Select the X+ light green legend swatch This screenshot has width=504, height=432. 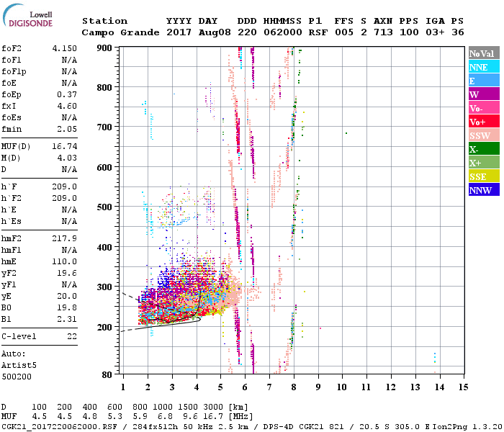pyautogui.click(x=484, y=162)
